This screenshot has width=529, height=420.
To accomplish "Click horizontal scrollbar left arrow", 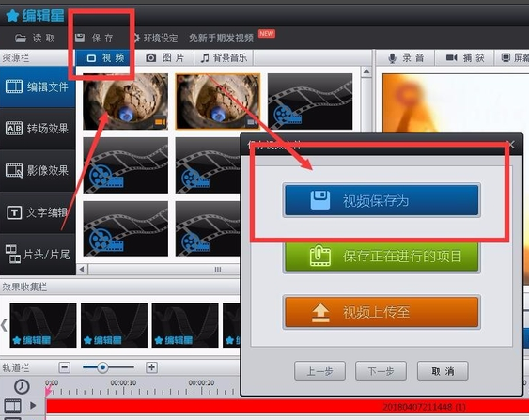I will click(x=82, y=270).
